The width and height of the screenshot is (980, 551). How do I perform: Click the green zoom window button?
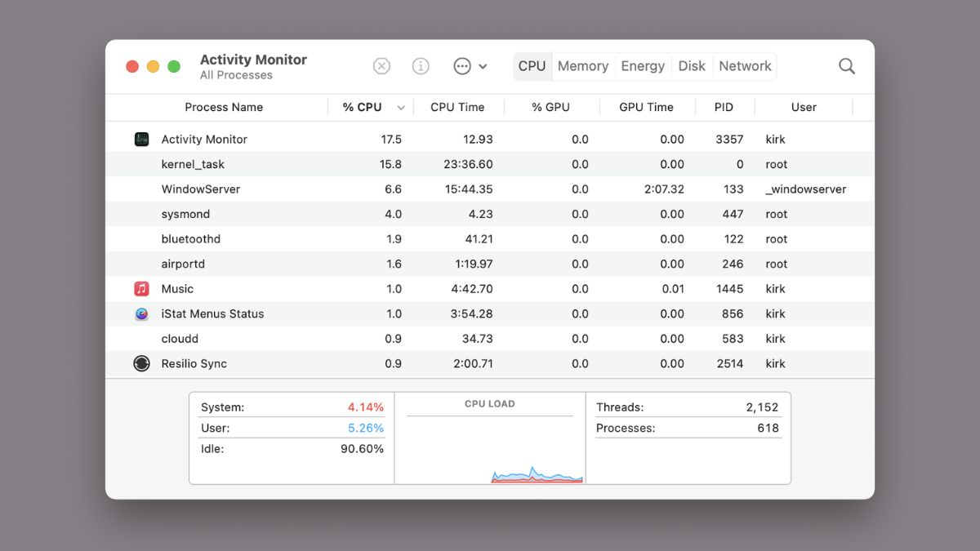[174, 66]
